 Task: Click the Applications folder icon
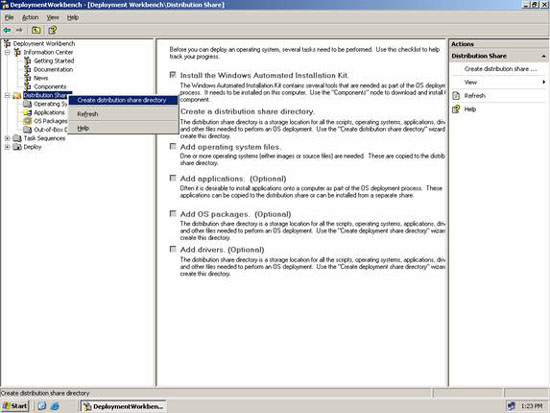(x=27, y=113)
